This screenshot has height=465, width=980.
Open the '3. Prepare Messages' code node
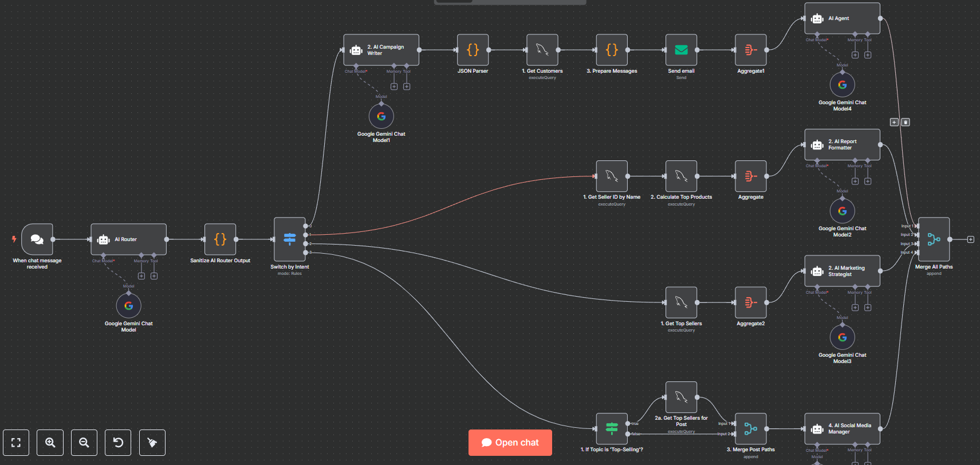(612, 50)
